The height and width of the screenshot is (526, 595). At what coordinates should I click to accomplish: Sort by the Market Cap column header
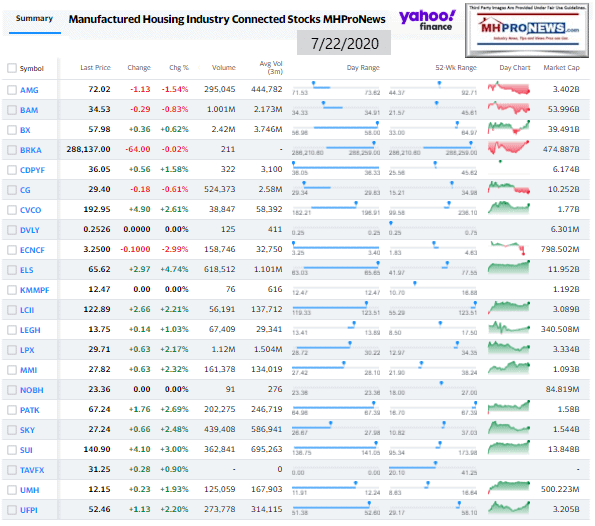tap(561, 68)
